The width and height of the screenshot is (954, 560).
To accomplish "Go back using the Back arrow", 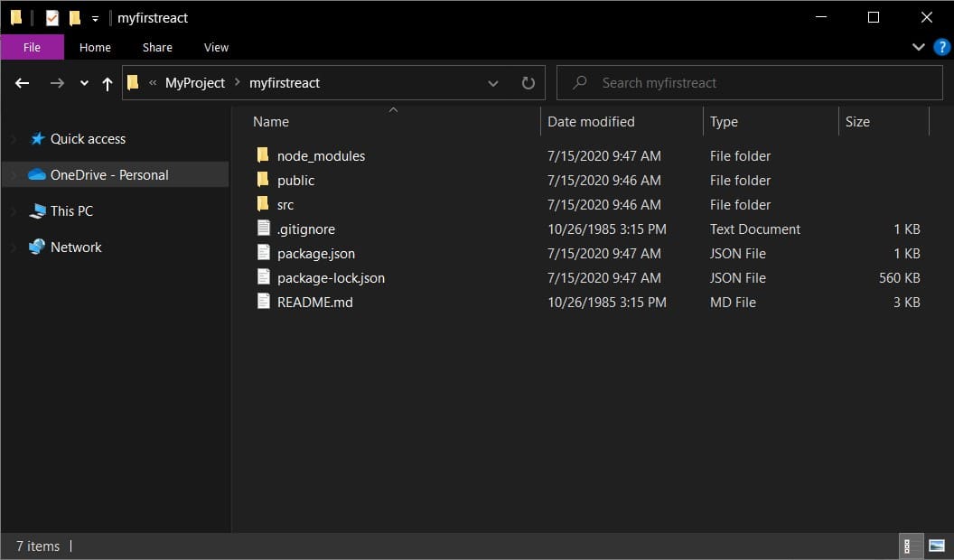I will [x=22, y=83].
